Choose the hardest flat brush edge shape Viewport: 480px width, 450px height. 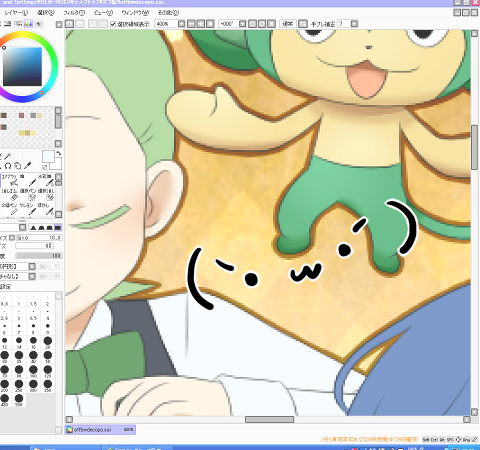click(x=58, y=228)
